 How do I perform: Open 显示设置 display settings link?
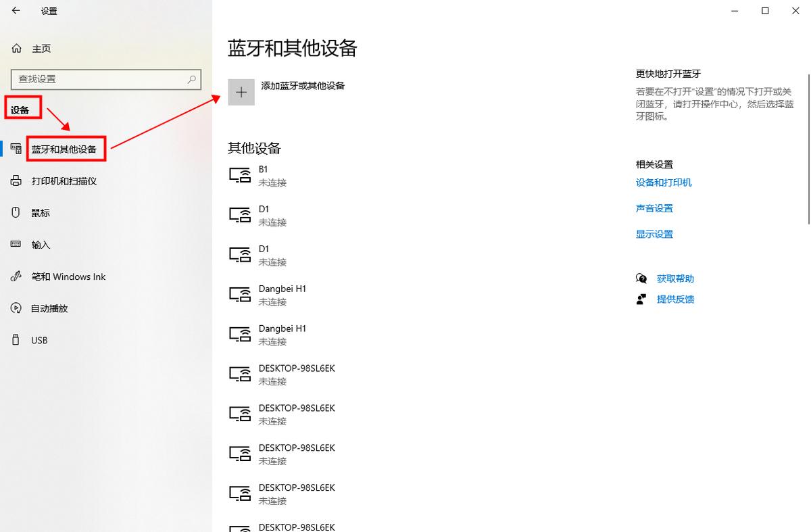(x=654, y=234)
